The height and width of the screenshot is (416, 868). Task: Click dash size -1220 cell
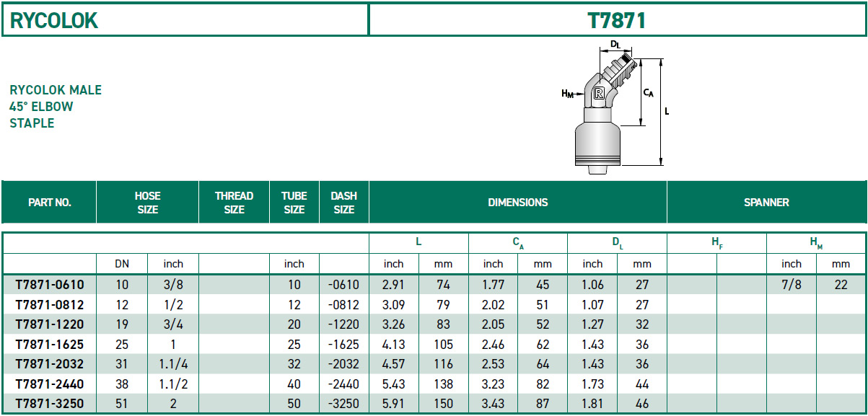343,324
